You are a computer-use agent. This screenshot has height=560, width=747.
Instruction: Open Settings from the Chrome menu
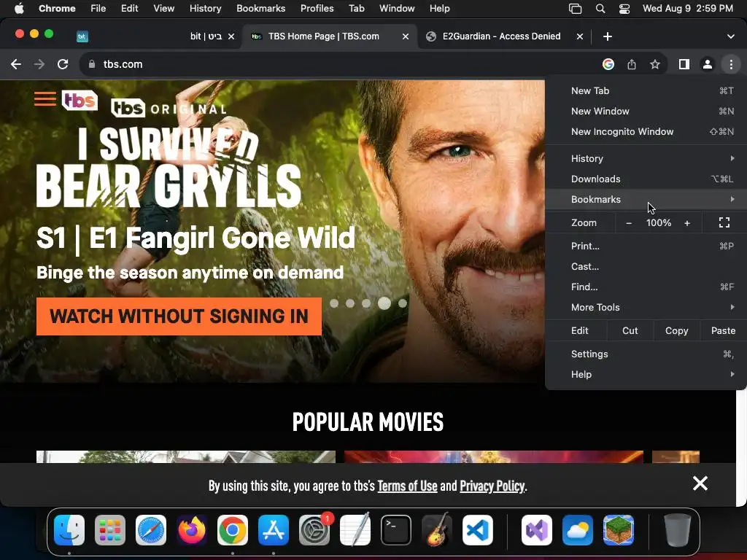(x=645, y=354)
